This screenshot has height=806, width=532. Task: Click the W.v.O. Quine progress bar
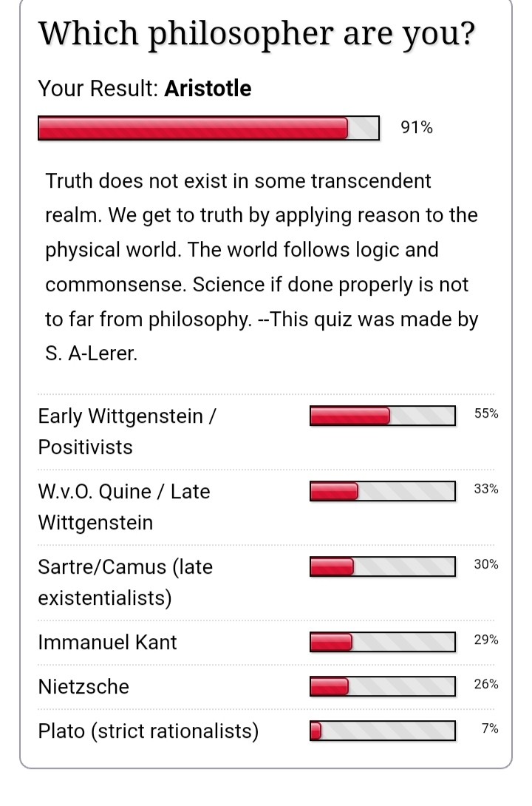click(382, 491)
